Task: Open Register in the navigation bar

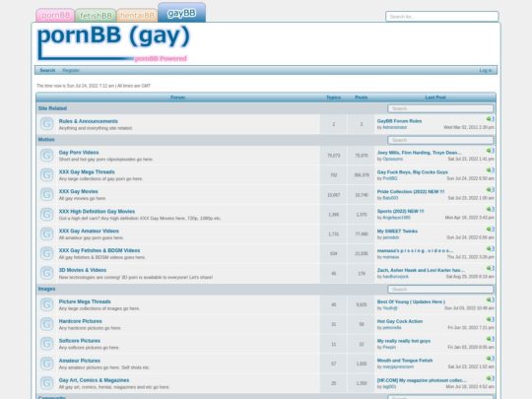Action: (71, 70)
